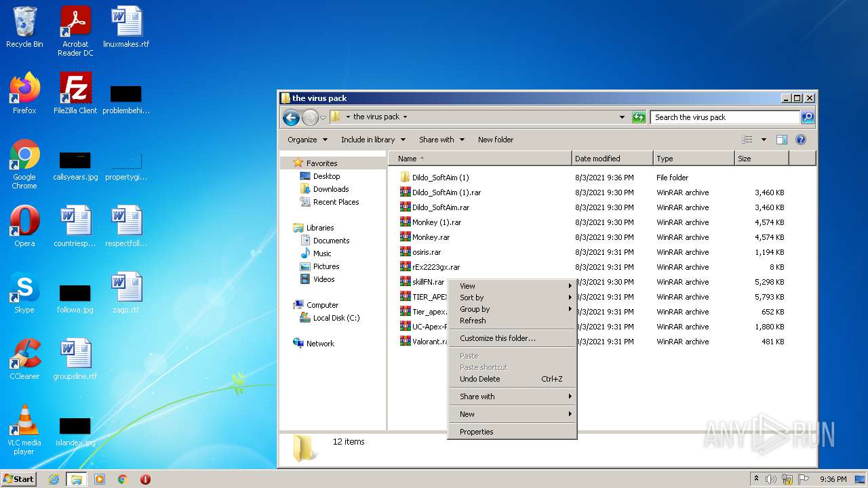Open linuxmakes.rtf document icon
This screenshot has width=868, height=488.
[126, 27]
